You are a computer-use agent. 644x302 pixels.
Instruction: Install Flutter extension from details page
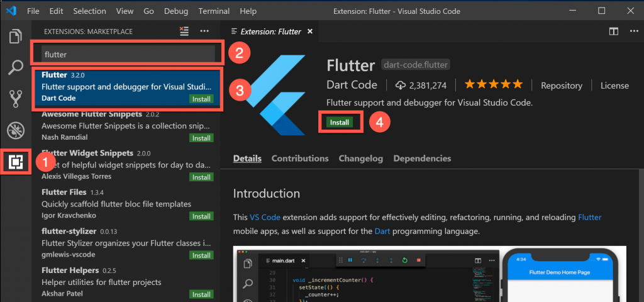click(x=340, y=123)
